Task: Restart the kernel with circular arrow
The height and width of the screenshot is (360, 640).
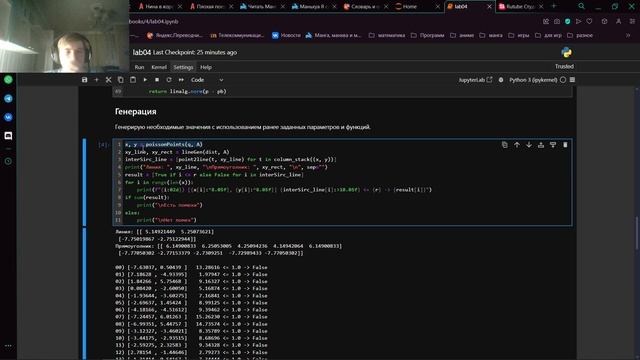Action: [x=169, y=80]
